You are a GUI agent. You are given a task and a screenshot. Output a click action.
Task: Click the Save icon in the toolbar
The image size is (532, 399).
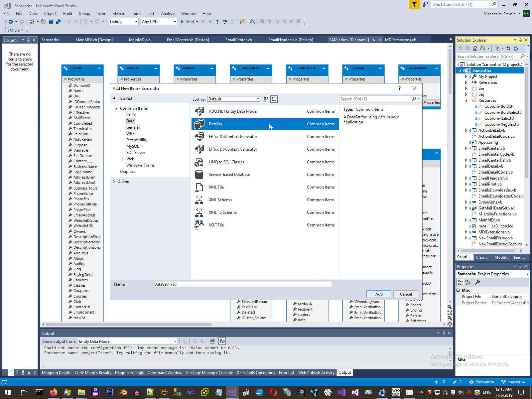(x=51, y=22)
